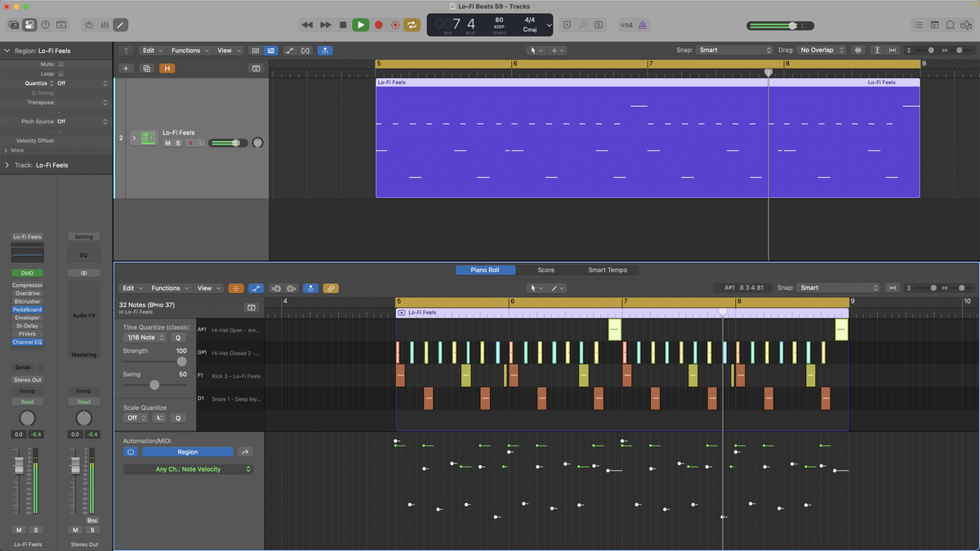
Task: Open the Any Ch.: Note Velocity dropdown
Action: tap(188, 469)
